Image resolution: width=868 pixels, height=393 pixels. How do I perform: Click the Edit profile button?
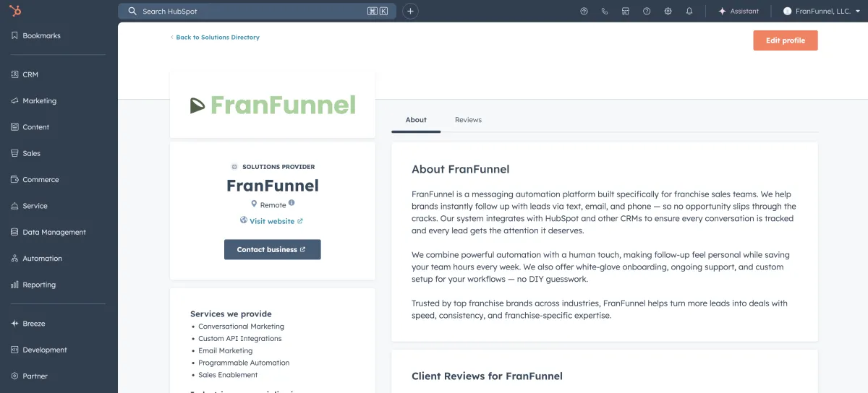click(786, 40)
